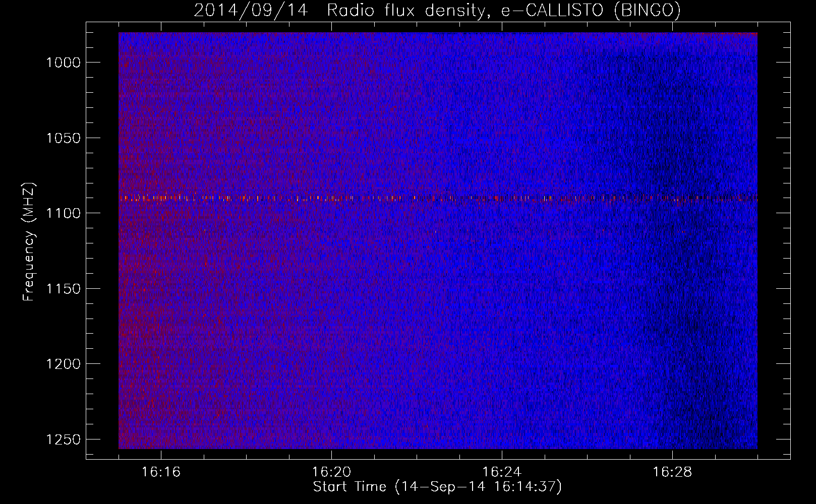Click the 16:20 time tick label
The image size is (816, 504).
coord(331,472)
